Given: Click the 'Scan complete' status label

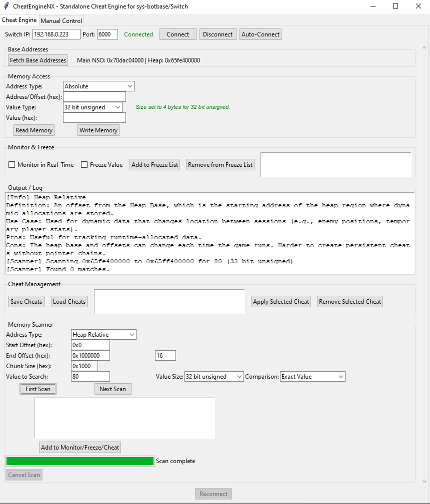Looking at the screenshot, I should tap(175, 461).
